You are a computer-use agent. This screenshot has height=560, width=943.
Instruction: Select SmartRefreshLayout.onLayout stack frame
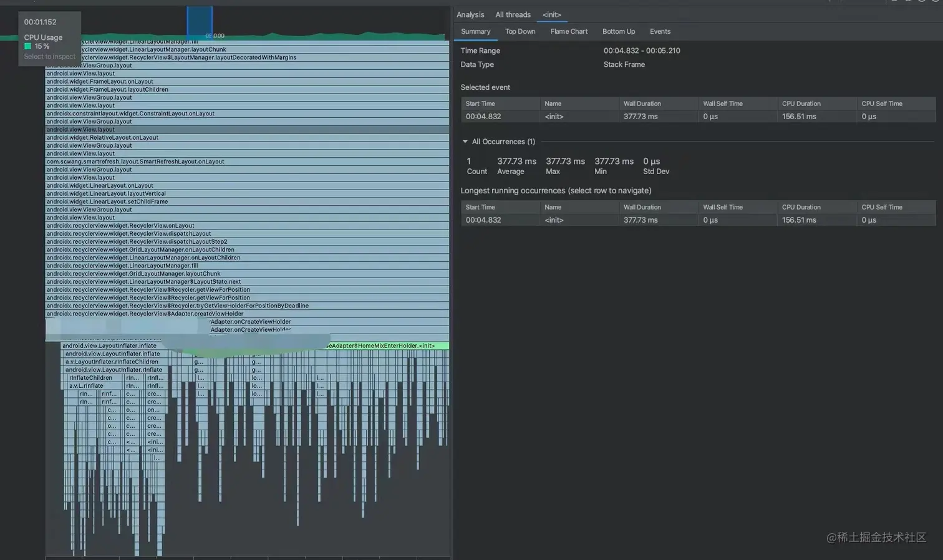click(x=247, y=162)
